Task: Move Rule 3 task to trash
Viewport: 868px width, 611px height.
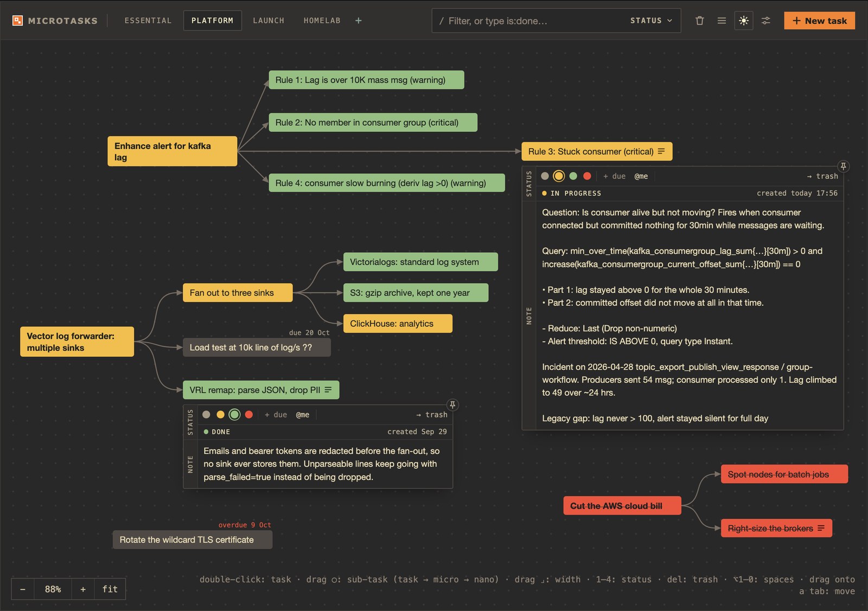Action: pos(822,176)
